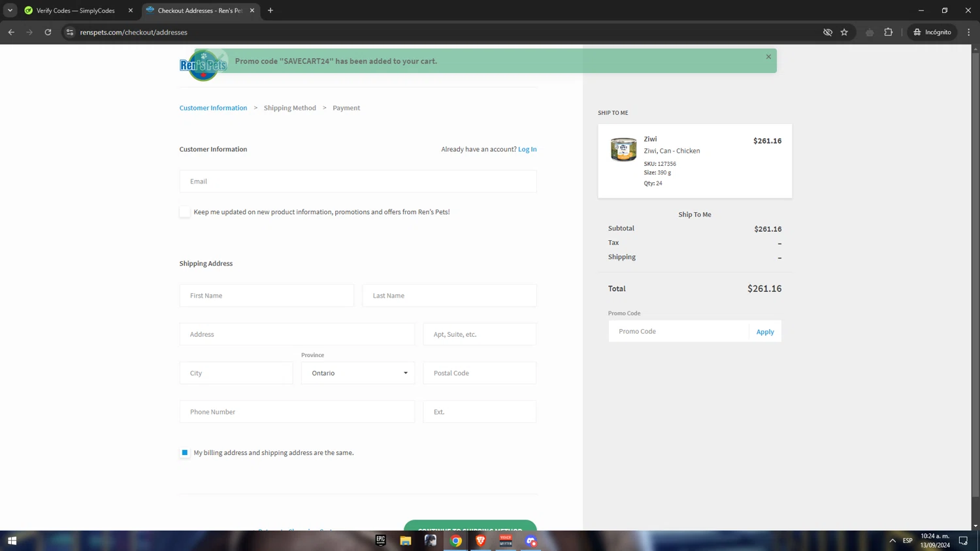Dismiss the promo code notification banner
The height and width of the screenshot is (551, 980).
tap(768, 57)
